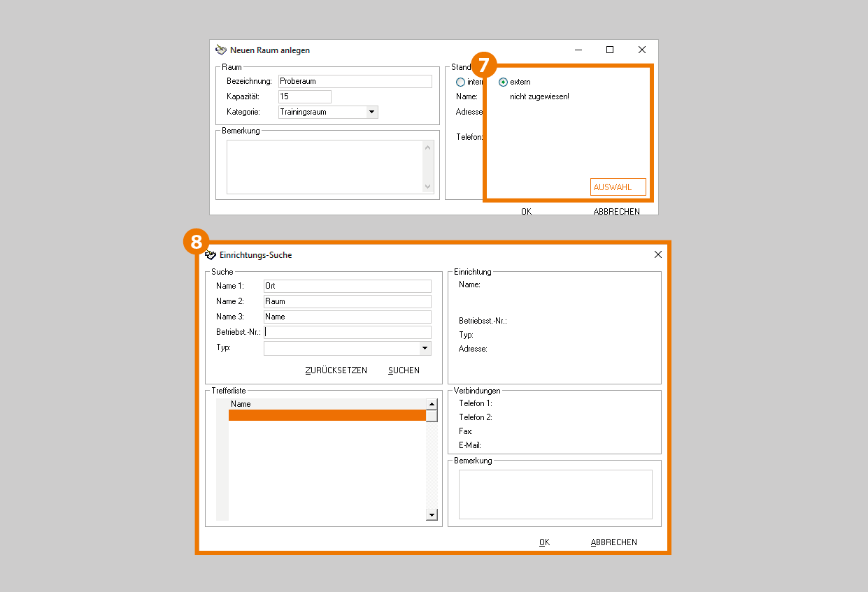Select the extern radio button
The image size is (868, 592).
coord(503,82)
